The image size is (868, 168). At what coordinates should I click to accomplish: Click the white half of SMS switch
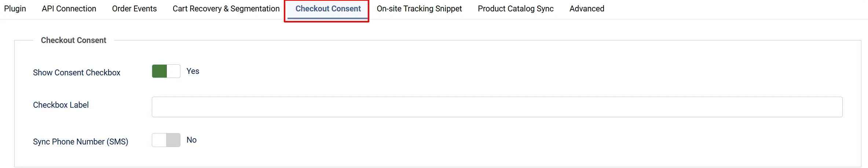[159, 140]
